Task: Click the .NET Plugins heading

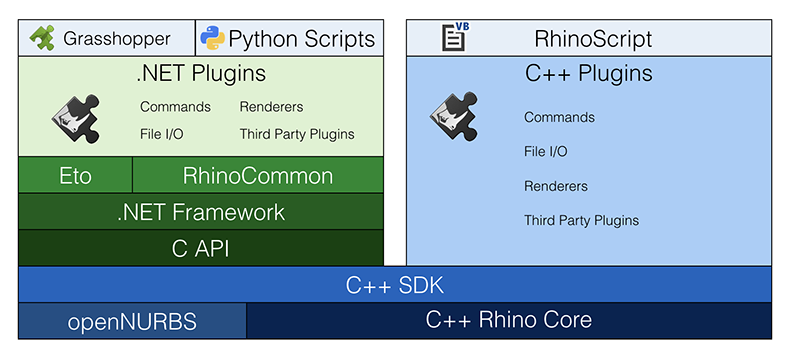Action: 201,74
